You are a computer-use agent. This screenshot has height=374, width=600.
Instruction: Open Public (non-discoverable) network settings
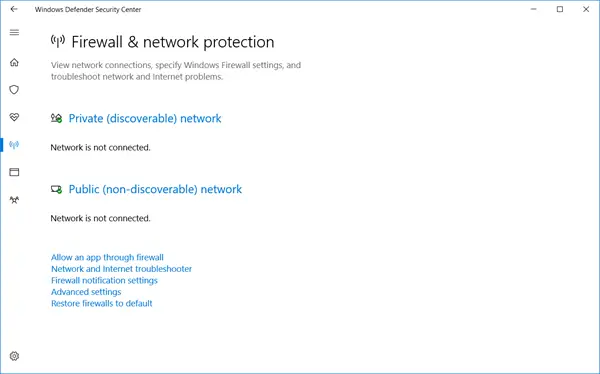(x=155, y=189)
